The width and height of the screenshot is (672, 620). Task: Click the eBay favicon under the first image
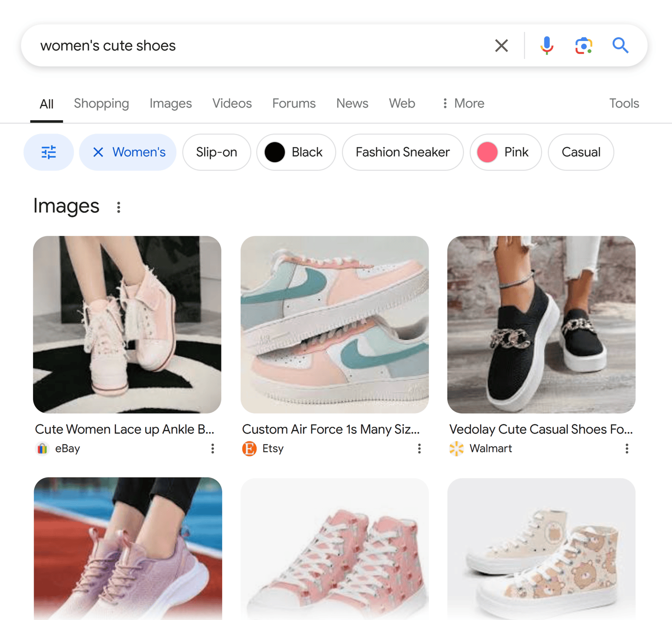pos(42,449)
